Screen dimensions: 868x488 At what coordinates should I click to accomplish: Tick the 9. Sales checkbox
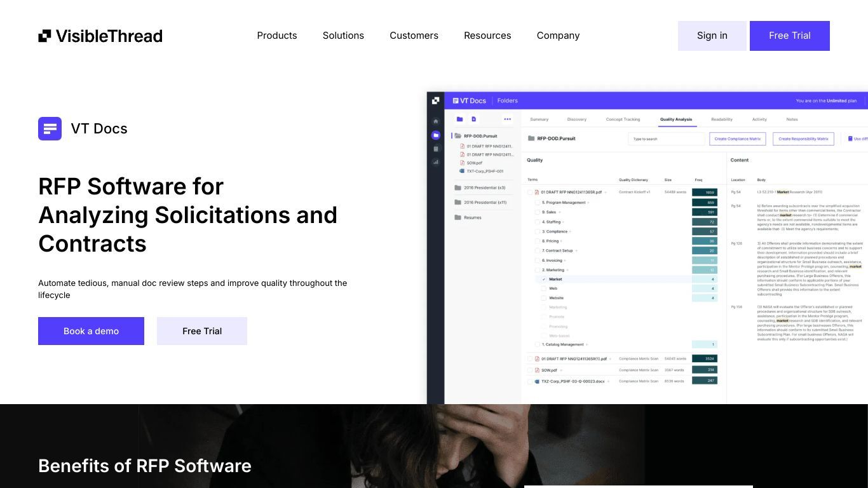tap(538, 212)
